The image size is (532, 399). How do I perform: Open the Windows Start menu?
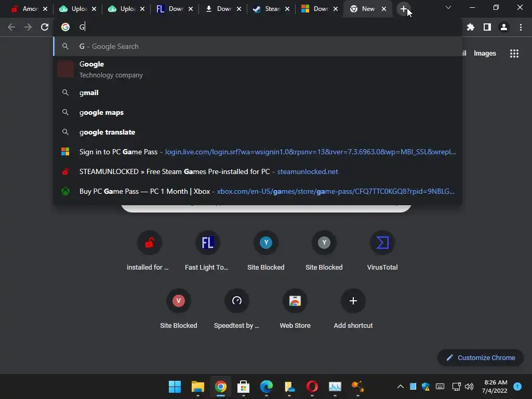[x=175, y=387]
